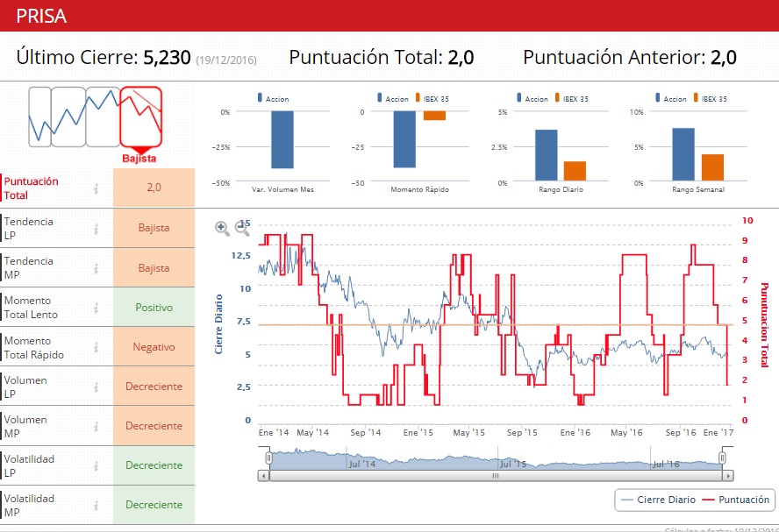779x532 pixels.
Task: Toggle Accion legend in Rango Semanal chart
Action: coord(671,98)
